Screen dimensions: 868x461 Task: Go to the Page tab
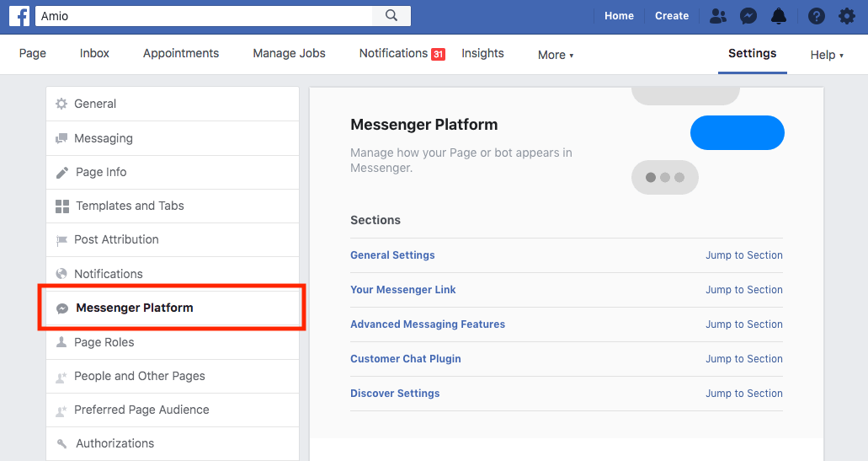(x=33, y=53)
